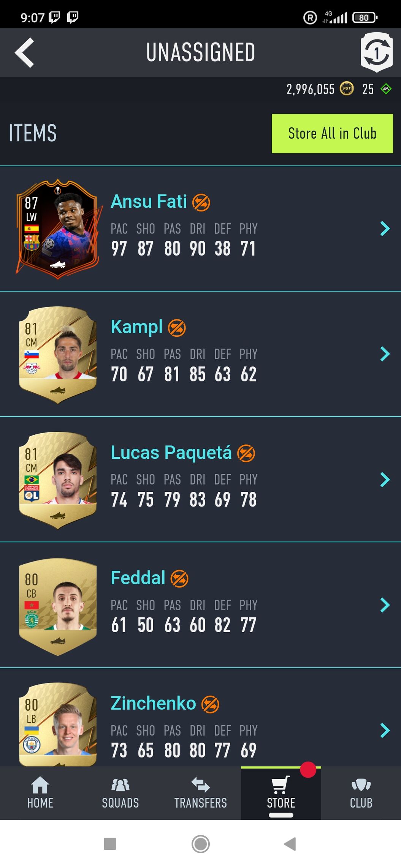Screen dimensions: 401x868
Task: Expand Lucas Paquetá item chevron
Action: 385,480
